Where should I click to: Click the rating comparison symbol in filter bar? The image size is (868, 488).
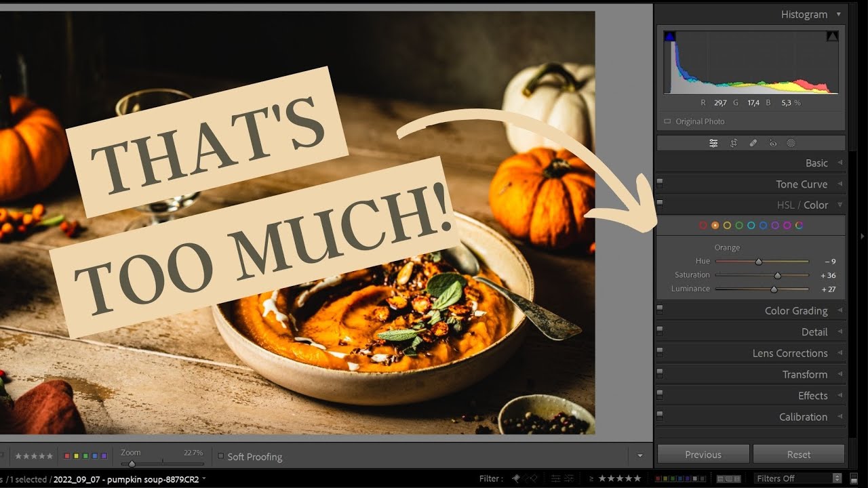591,479
